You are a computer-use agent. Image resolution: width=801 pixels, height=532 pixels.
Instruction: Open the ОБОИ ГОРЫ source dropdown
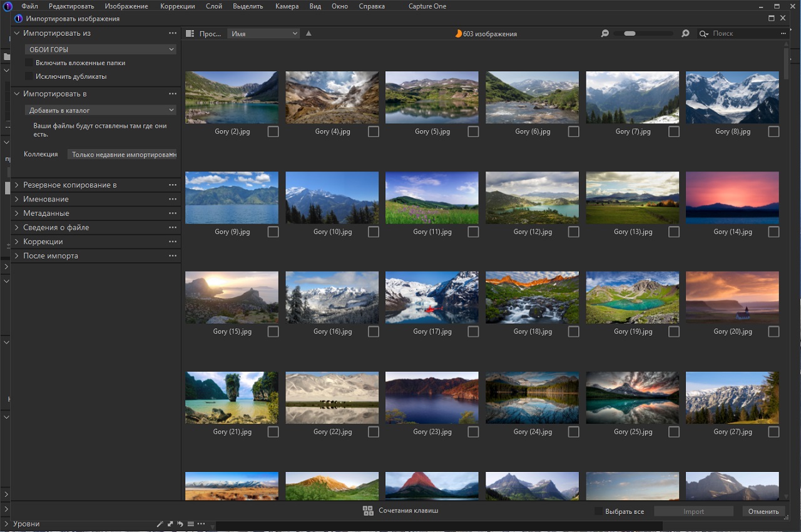(x=100, y=49)
